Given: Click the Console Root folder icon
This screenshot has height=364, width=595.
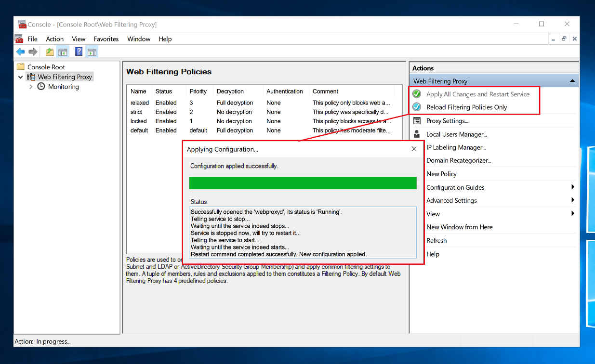Looking at the screenshot, I should 20,67.
